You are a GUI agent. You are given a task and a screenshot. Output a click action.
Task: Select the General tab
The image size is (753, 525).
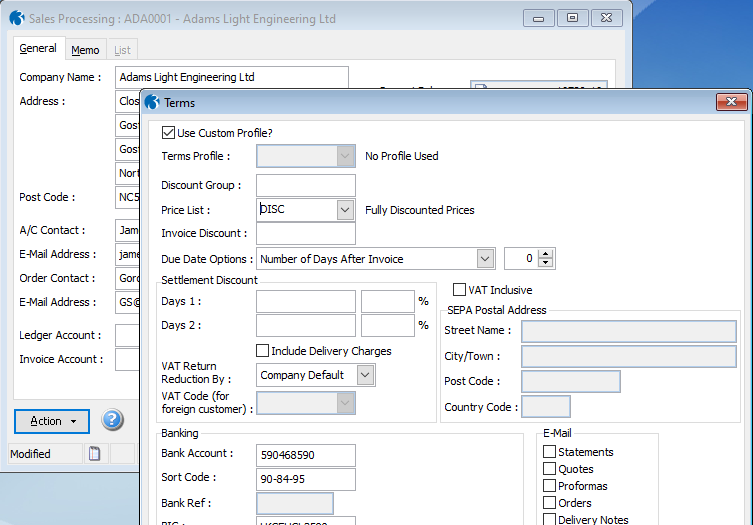point(38,49)
